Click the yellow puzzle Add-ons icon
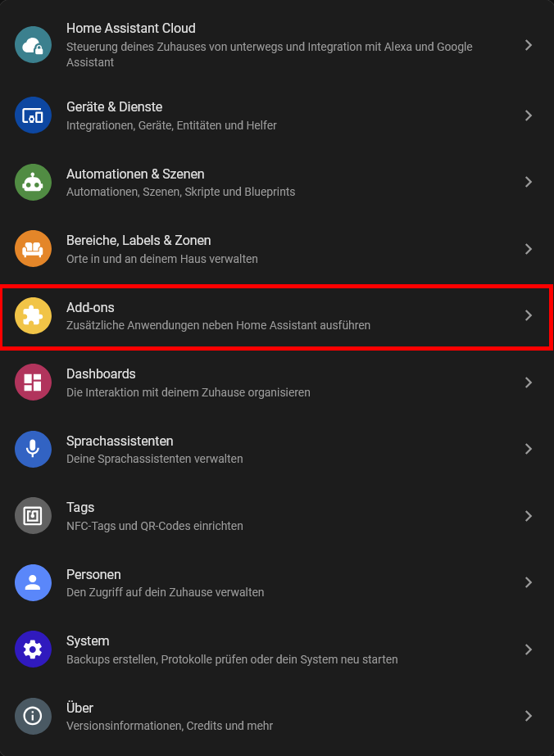 coord(33,316)
